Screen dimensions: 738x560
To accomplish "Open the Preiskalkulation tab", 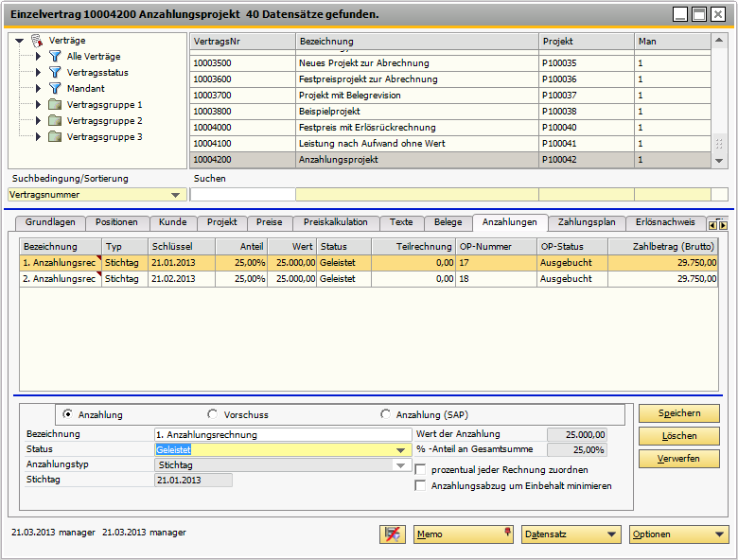I will tap(335, 222).
